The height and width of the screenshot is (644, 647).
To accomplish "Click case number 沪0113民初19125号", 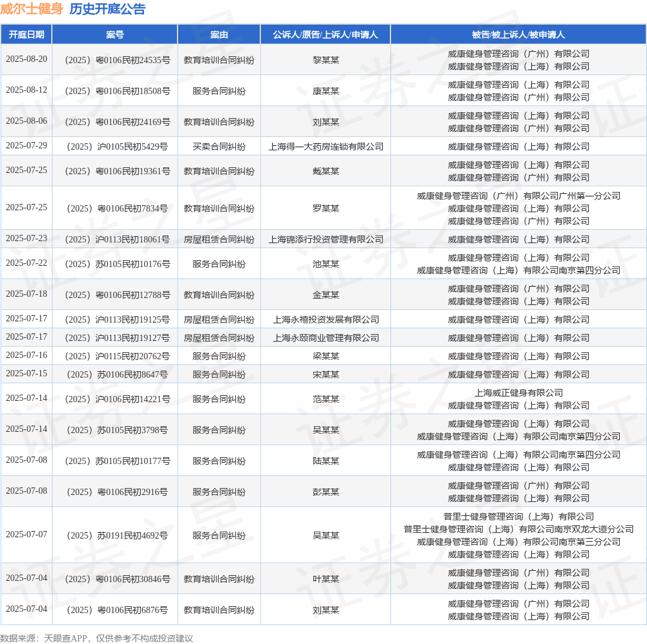I will (118, 320).
